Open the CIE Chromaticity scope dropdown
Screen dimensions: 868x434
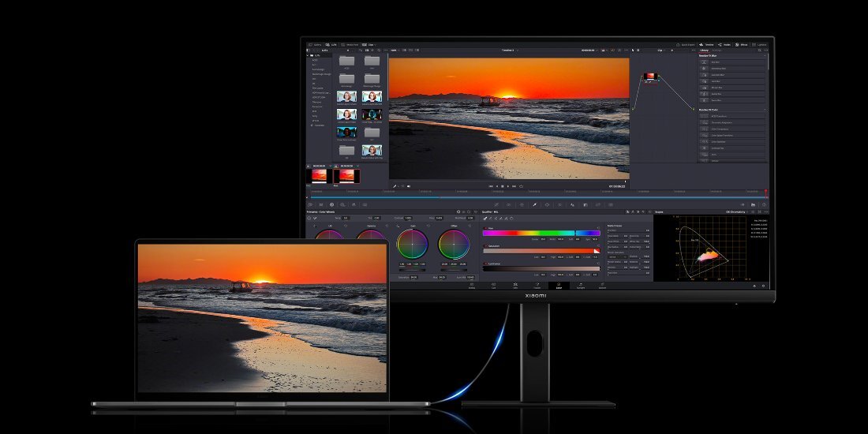pos(737,211)
